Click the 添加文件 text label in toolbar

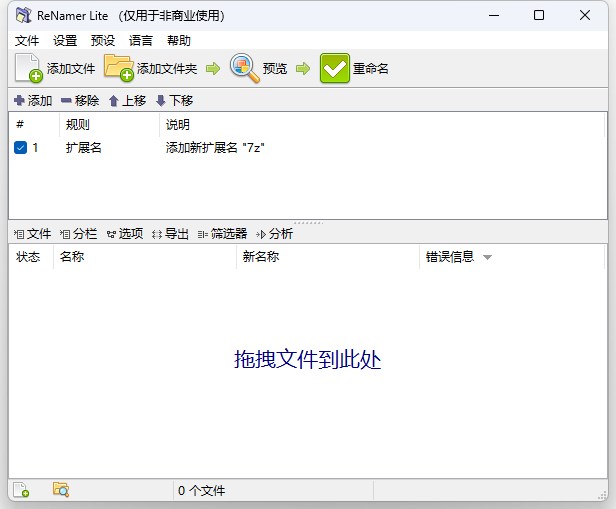tap(71, 69)
